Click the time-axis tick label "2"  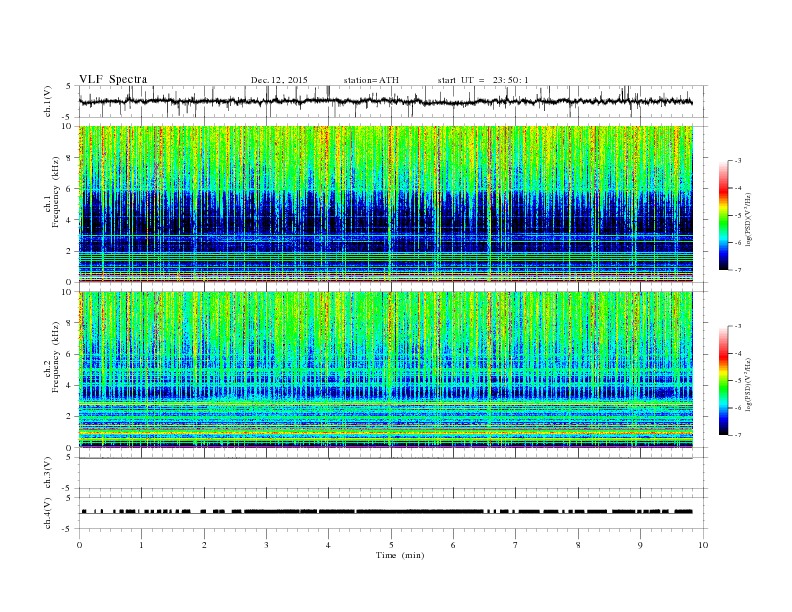[204, 545]
